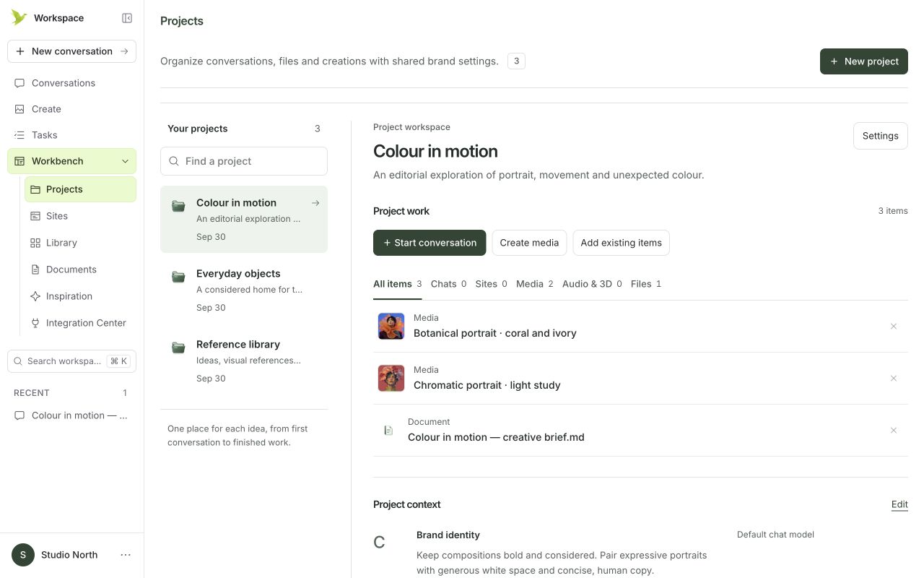Image resolution: width=924 pixels, height=578 pixels.
Task: Click Create media button
Action: (x=529, y=243)
